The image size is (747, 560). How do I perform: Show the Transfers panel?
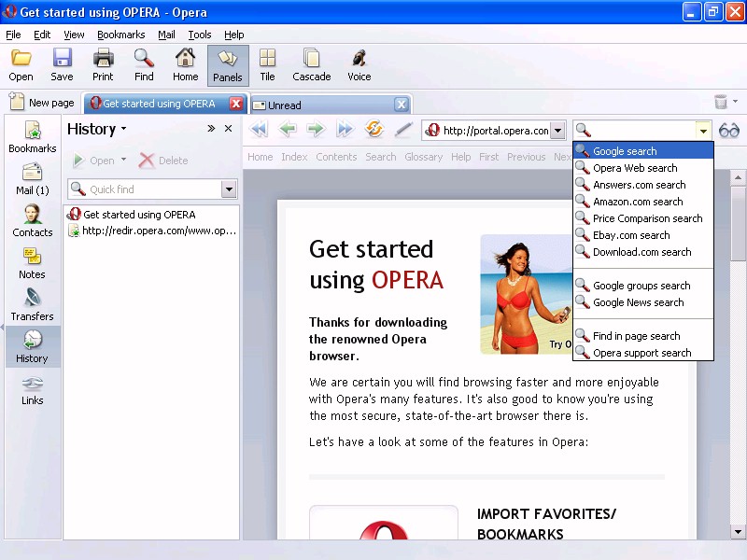[x=32, y=305]
